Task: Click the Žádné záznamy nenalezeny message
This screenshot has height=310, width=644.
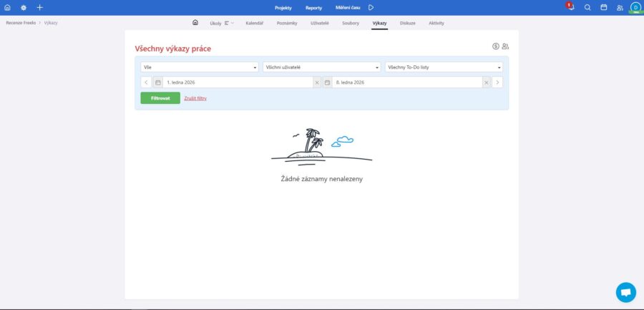Action: tap(321, 179)
